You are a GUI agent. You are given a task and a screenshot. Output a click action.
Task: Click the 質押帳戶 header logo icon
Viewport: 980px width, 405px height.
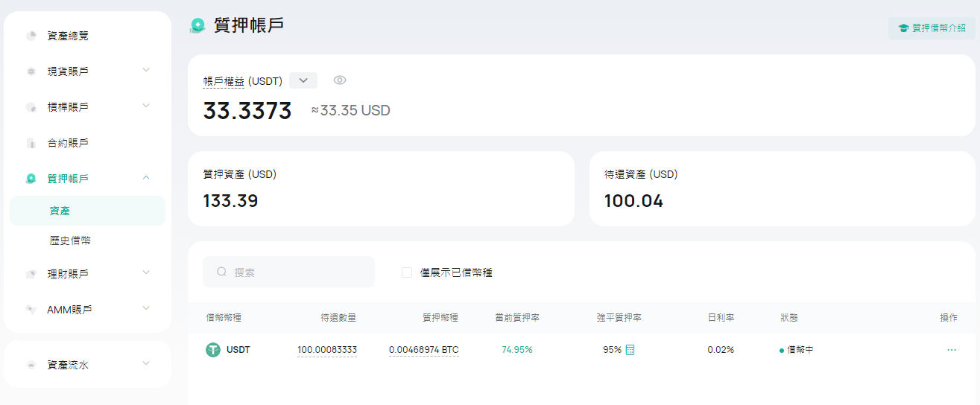tap(197, 26)
